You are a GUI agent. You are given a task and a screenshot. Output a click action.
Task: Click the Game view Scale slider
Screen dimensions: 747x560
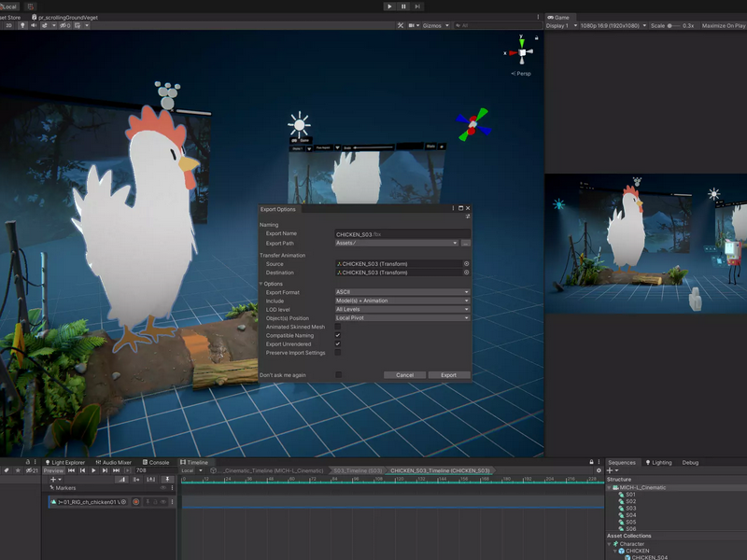coord(673,26)
